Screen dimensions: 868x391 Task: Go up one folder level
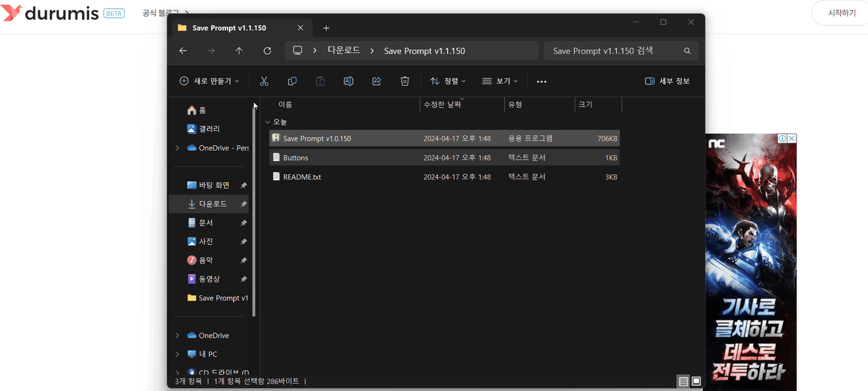[239, 51]
